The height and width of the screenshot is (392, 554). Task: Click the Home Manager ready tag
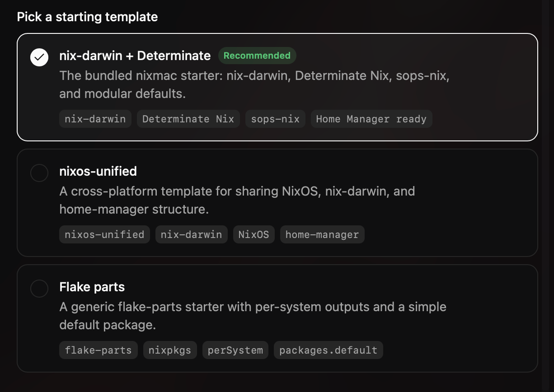[x=371, y=119]
